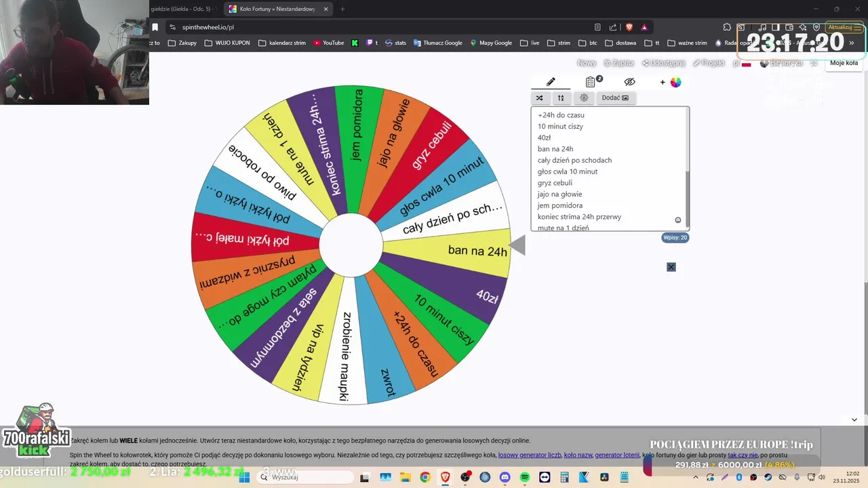Open reader mode icon in address bar
Screen dimensions: 868x488
[597, 27]
